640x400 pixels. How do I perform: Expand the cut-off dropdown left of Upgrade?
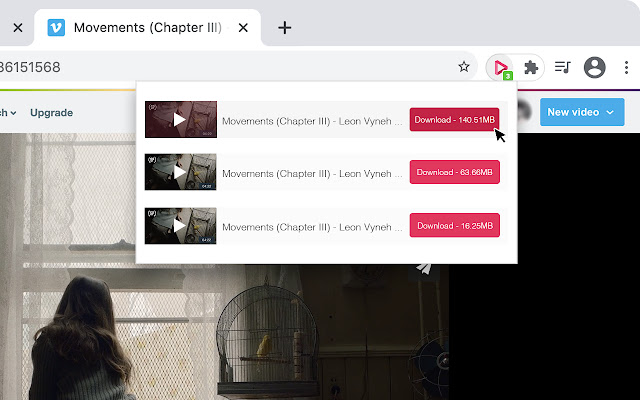click(x=8, y=113)
